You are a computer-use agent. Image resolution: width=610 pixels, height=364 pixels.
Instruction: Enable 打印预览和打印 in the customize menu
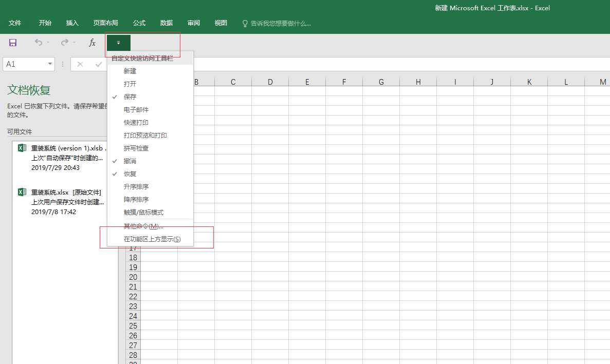click(x=150, y=135)
